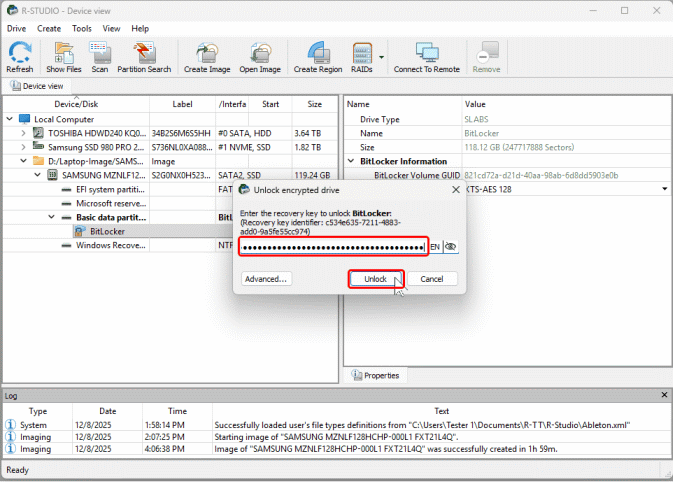
Task: Select the System log entry row
Action: coord(336,425)
